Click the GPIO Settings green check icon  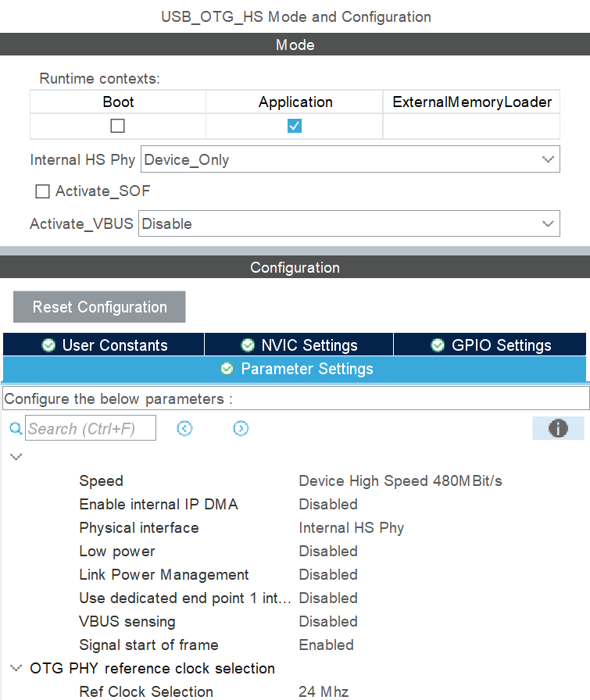point(438,345)
